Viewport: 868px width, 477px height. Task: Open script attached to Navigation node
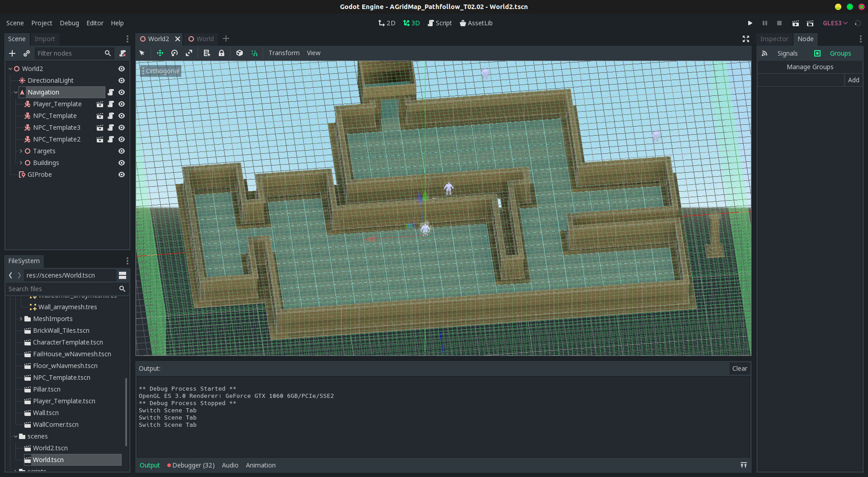(111, 92)
